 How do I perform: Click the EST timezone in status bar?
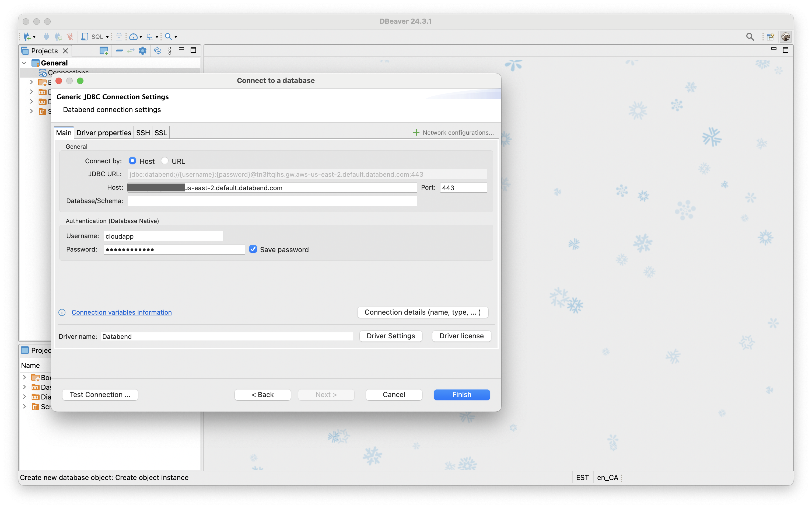click(x=582, y=477)
